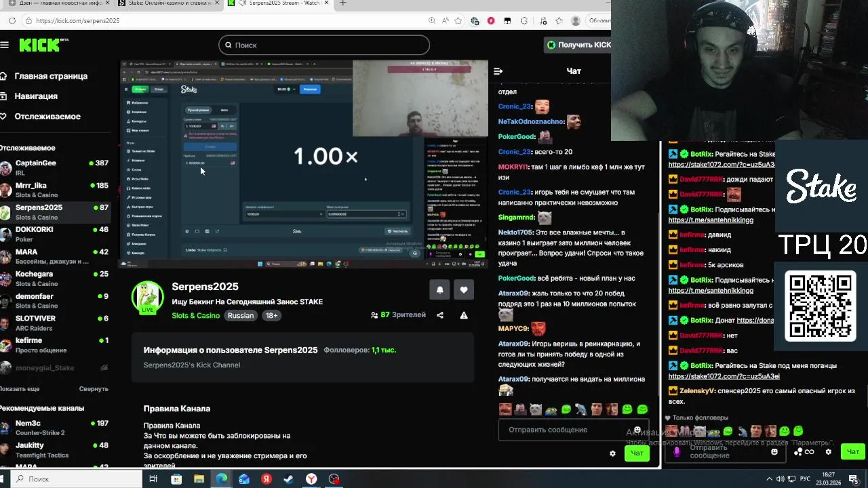
Task: Open offline moneyglai_Stake channel
Action: (x=56, y=367)
